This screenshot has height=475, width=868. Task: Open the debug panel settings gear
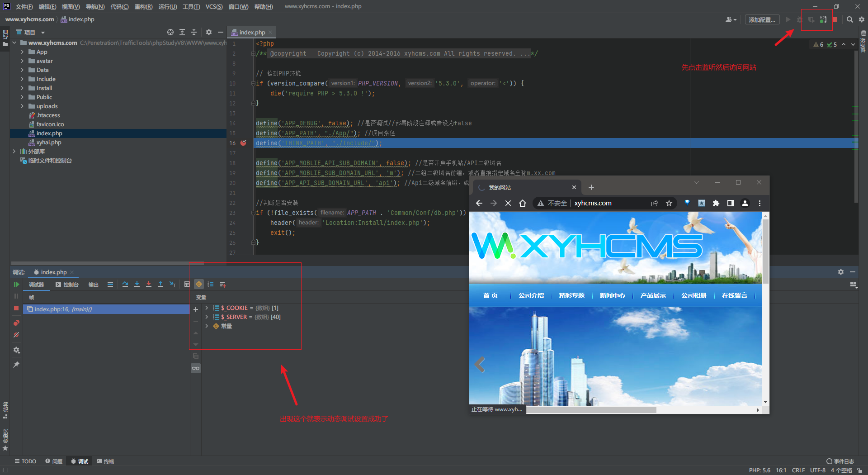click(16, 350)
